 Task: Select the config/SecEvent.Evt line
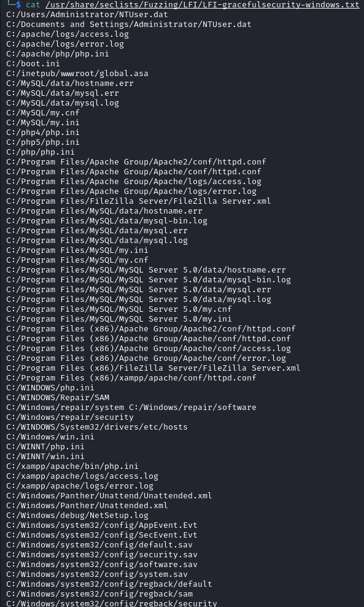pos(101,535)
